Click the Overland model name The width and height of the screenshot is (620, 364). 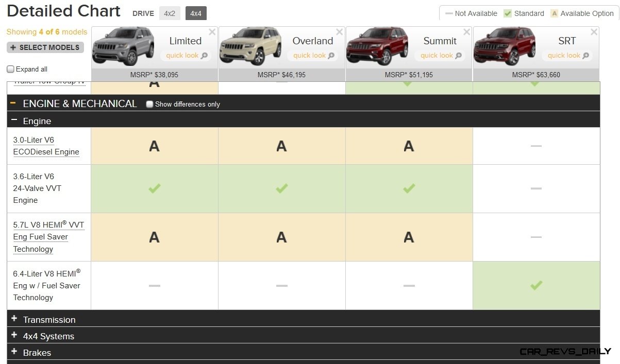tap(313, 41)
